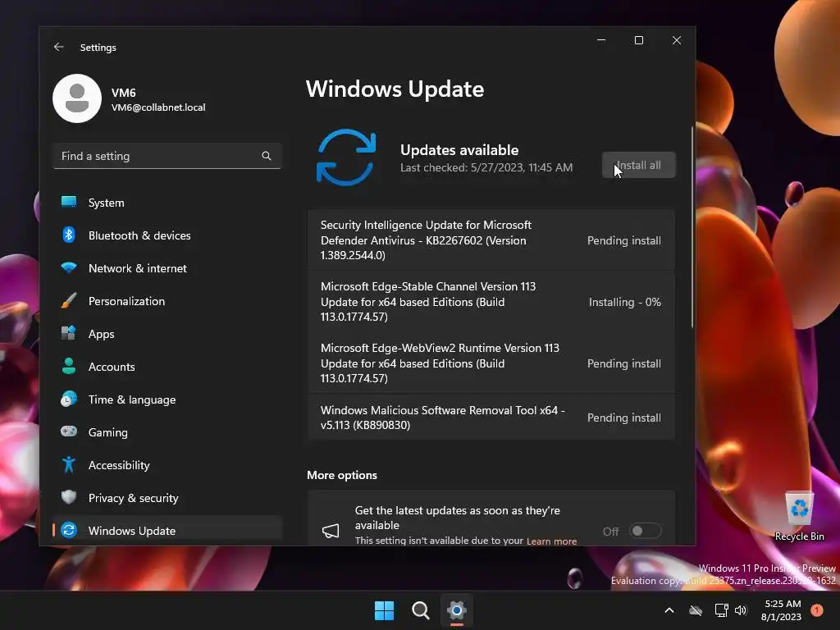Screen dimensions: 840x630
Task: Expand the hidden icons tray chevron
Action: (669, 610)
